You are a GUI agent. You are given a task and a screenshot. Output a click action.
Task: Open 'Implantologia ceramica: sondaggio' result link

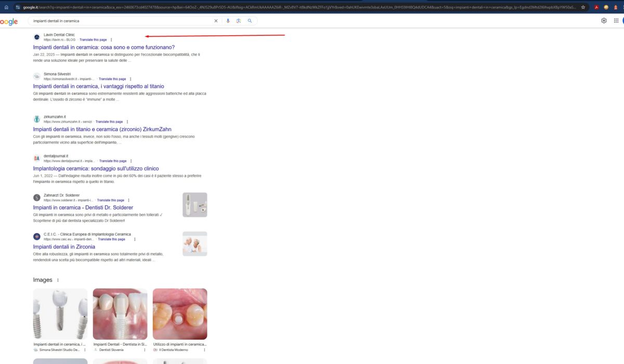point(96,168)
